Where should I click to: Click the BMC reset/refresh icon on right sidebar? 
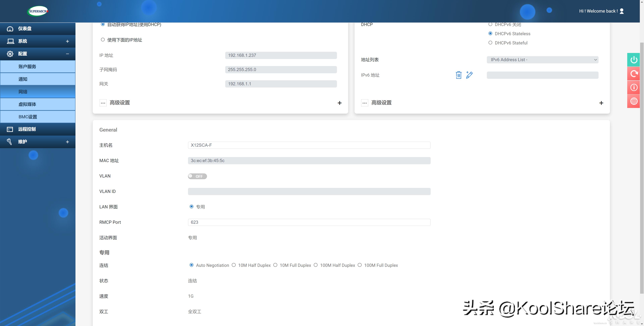[634, 73]
